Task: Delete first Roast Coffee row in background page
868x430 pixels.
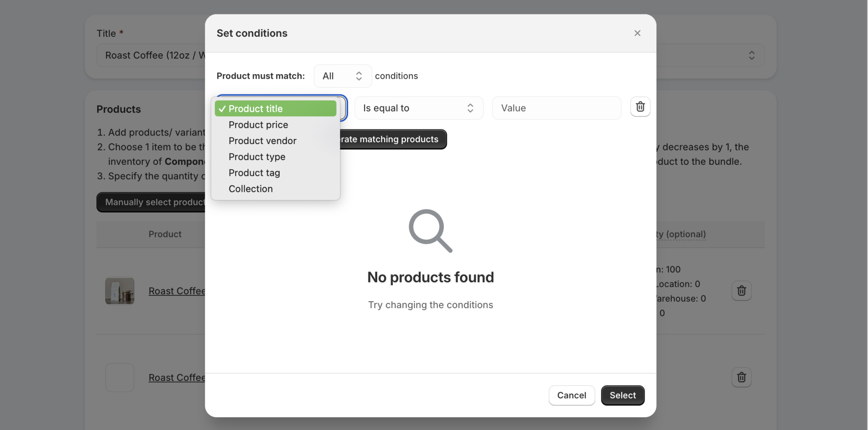Action: [x=741, y=291]
